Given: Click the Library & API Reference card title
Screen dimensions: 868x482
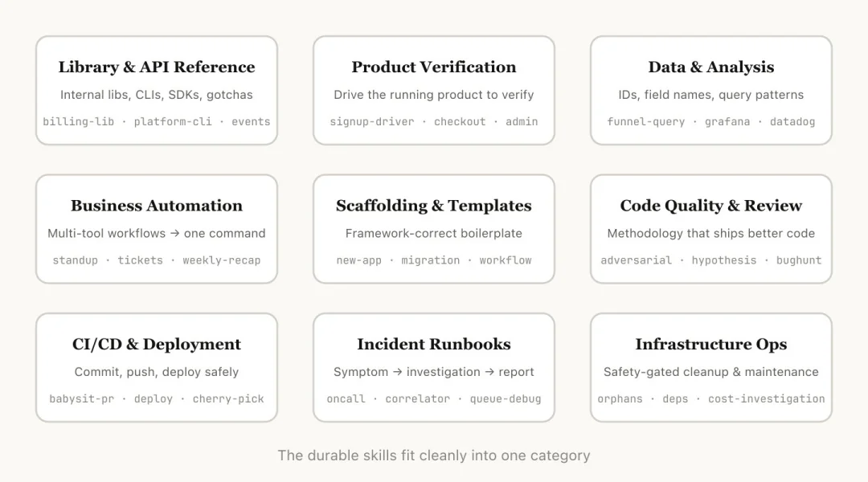Looking at the screenshot, I should click(157, 67).
